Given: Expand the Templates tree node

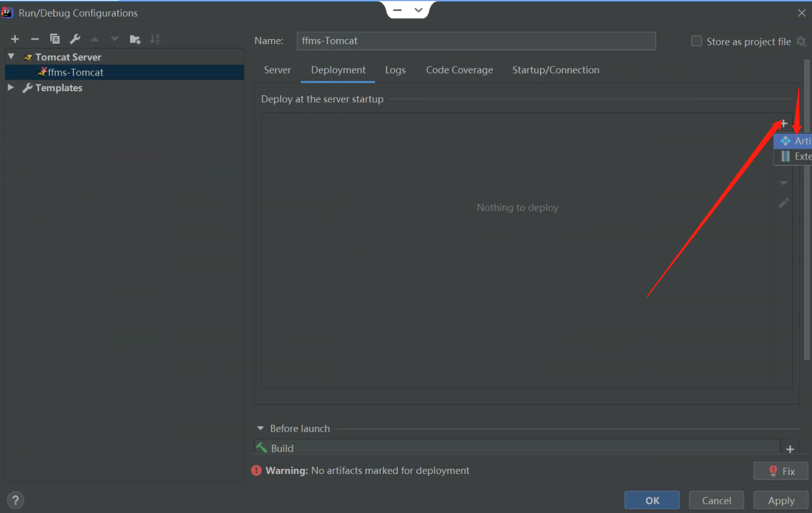Looking at the screenshot, I should [x=11, y=87].
